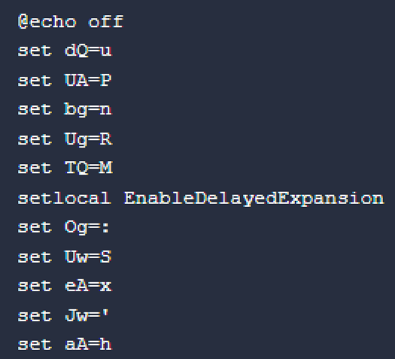Click the '@echo' command word
The image size is (396, 360).
click(x=47, y=22)
